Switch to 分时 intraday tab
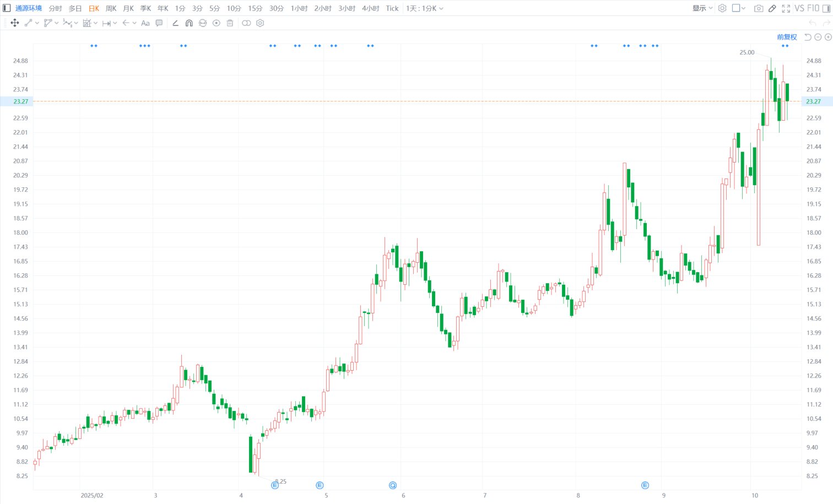This screenshot has height=504, width=833. point(55,8)
